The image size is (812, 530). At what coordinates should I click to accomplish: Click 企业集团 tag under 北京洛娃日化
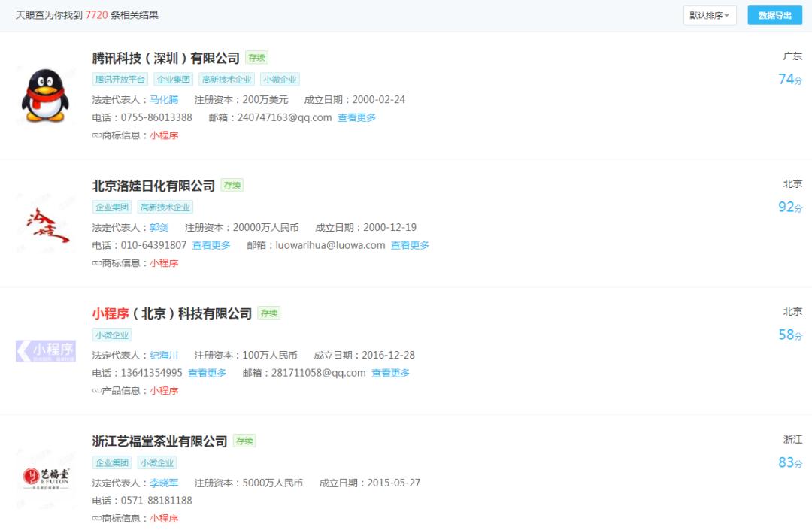tap(112, 207)
